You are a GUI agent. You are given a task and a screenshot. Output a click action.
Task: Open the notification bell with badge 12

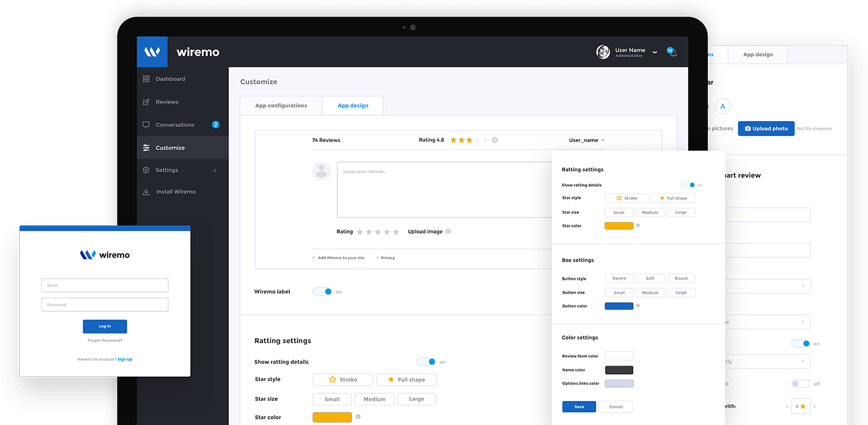pyautogui.click(x=672, y=52)
